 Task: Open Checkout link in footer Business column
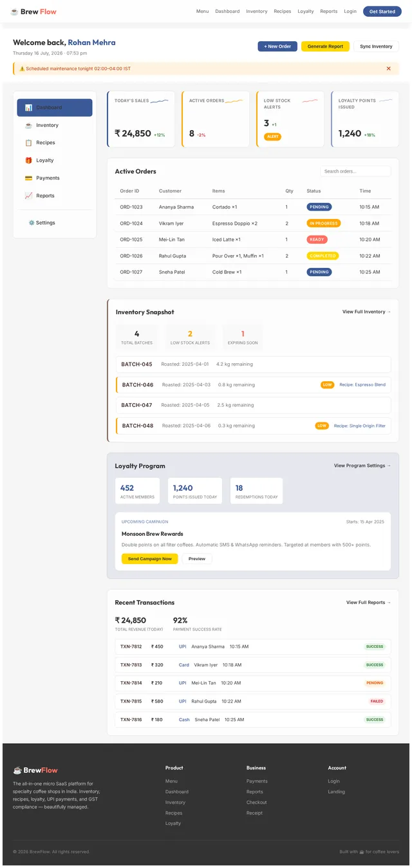[257, 802]
